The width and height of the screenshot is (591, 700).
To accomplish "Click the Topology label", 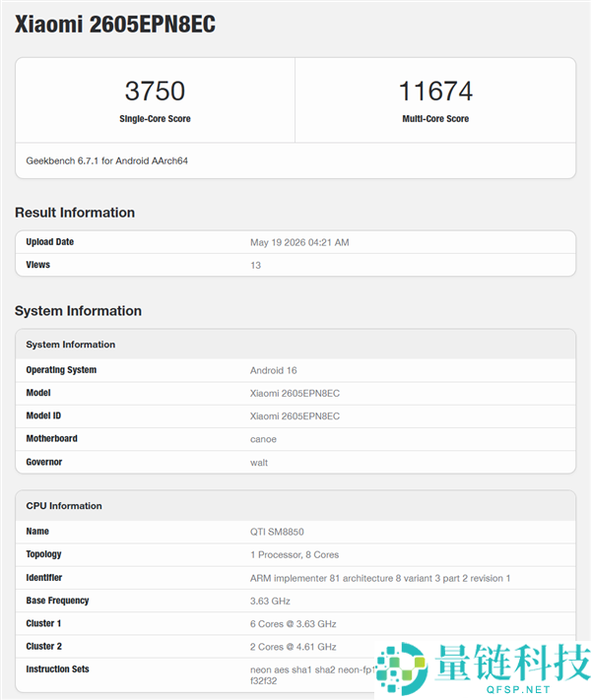I will click(x=43, y=554).
